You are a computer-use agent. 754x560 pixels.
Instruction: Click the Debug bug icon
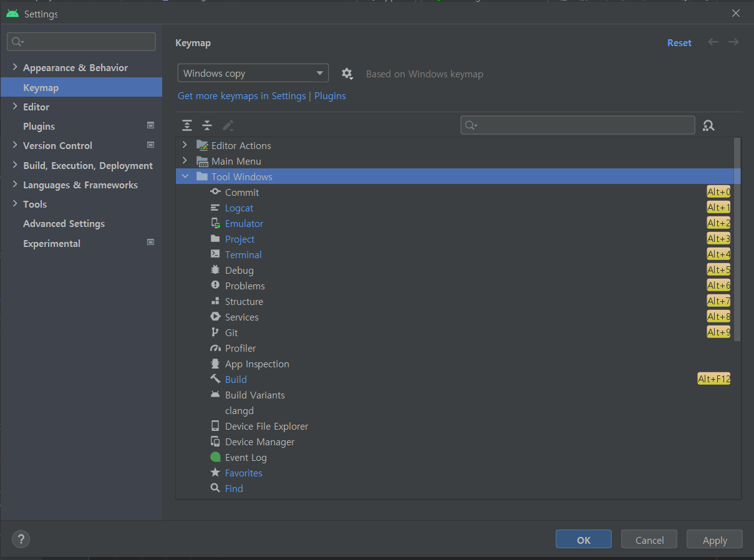pyautogui.click(x=215, y=270)
